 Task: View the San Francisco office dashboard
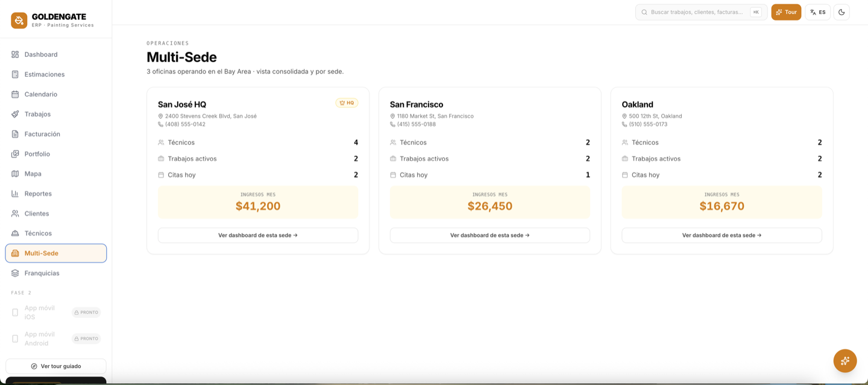click(x=490, y=235)
